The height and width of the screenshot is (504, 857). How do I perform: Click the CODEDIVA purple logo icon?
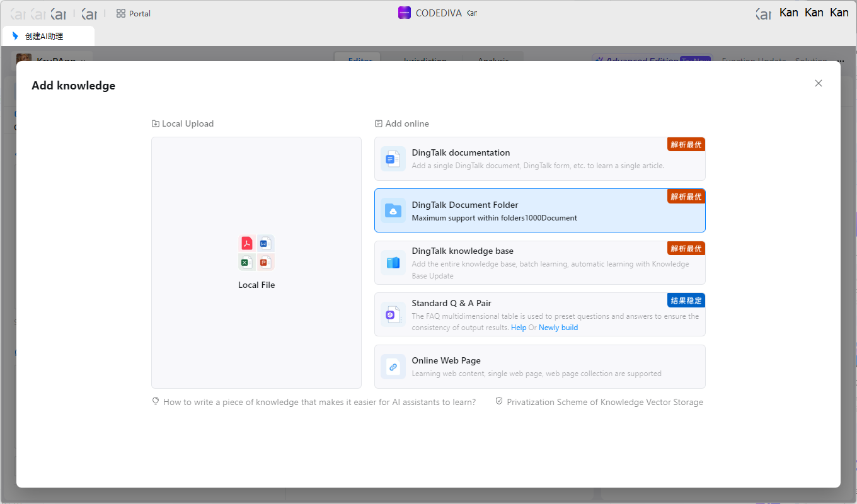405,13
